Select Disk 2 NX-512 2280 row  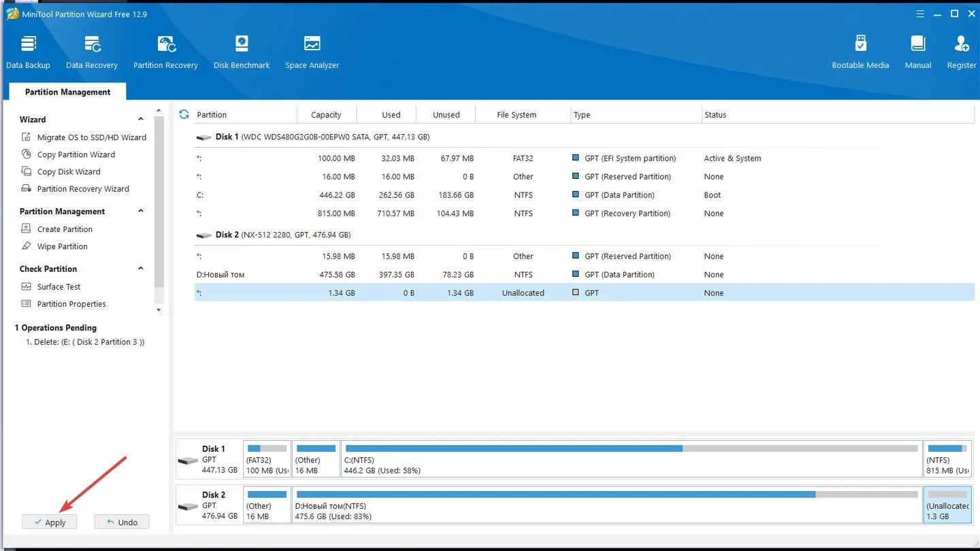(585, 235)
